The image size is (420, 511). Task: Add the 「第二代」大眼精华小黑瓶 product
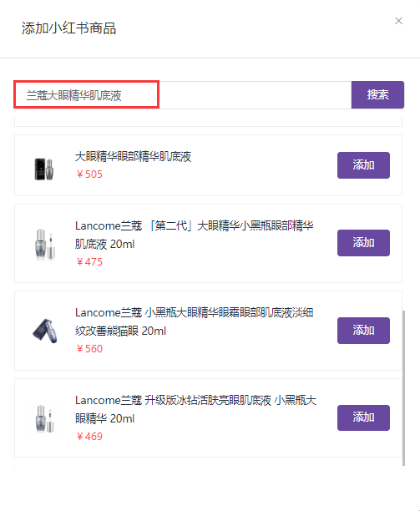tap(363, 243)
